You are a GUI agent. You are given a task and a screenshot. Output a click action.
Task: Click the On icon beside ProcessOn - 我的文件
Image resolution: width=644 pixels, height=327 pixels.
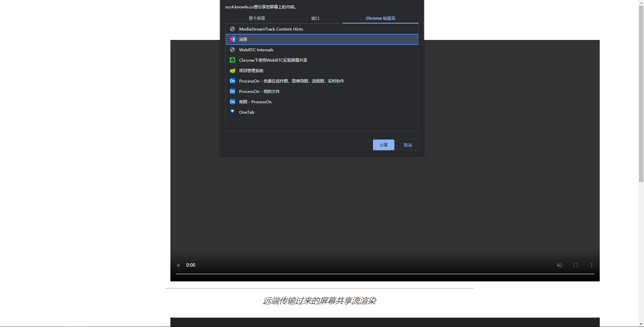232,91
